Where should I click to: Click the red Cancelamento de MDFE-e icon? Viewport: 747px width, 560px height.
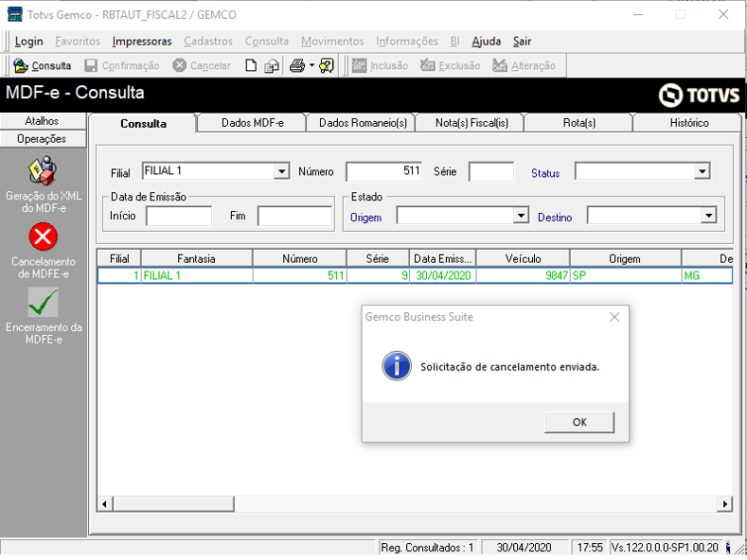43,236
